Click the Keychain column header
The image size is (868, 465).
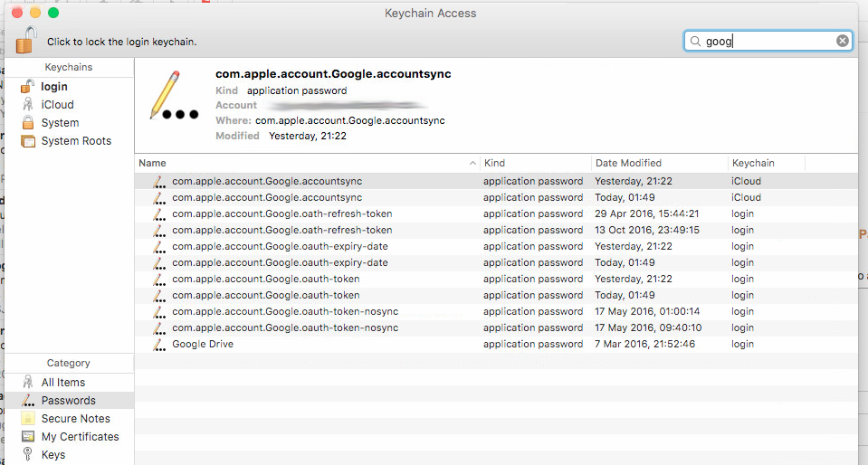pos(765,163)
